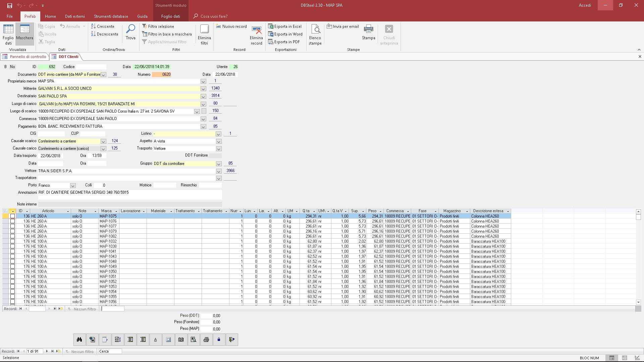The image size is (644, 362).
Task: Open the Strumenti database tab
Action: [x=111, y=16]
